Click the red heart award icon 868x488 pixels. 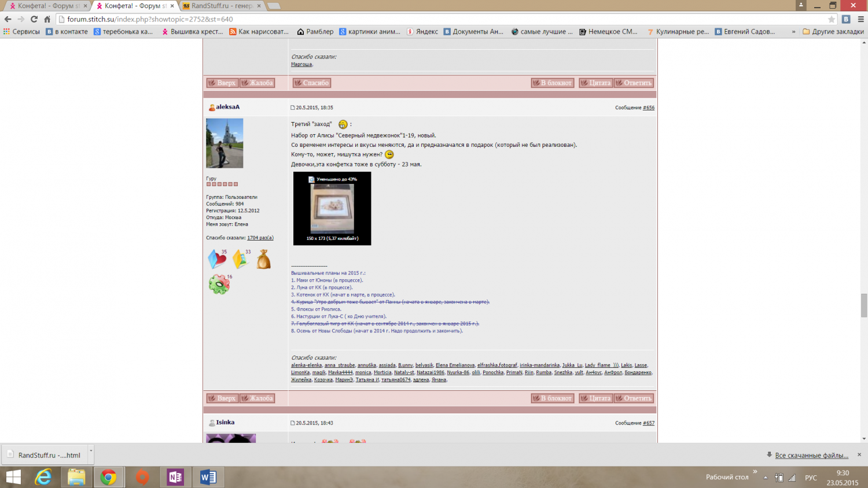217,260
